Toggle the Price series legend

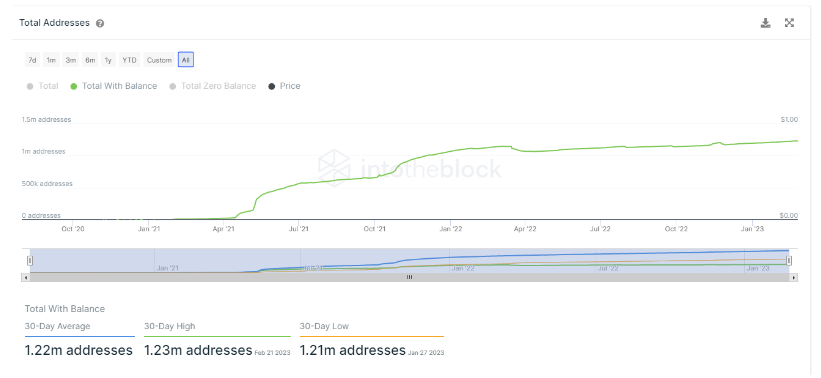pos(284,86)
